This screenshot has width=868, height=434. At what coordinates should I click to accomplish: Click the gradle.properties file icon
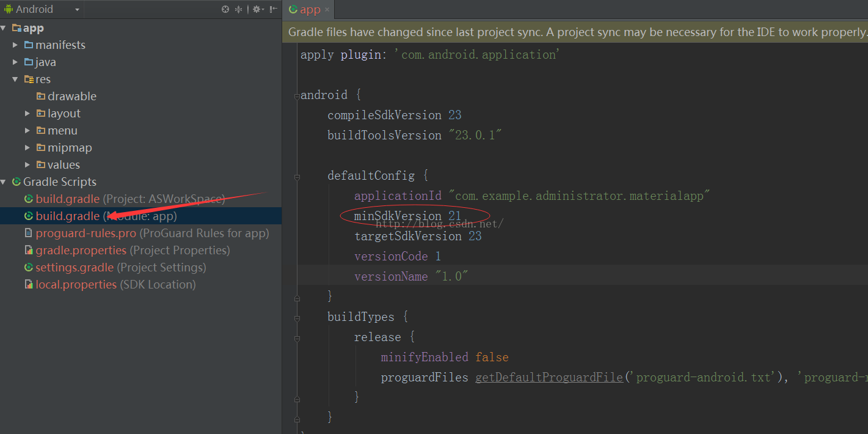tap(29, 251)
